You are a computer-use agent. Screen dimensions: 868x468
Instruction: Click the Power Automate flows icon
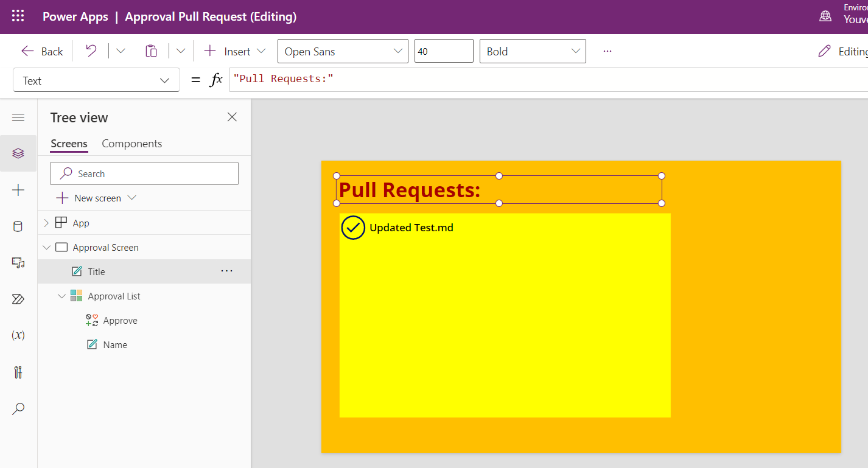click(18, 299)
